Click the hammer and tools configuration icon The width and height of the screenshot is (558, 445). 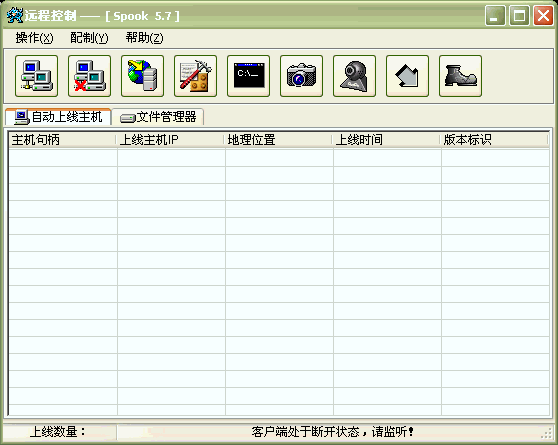195,76
